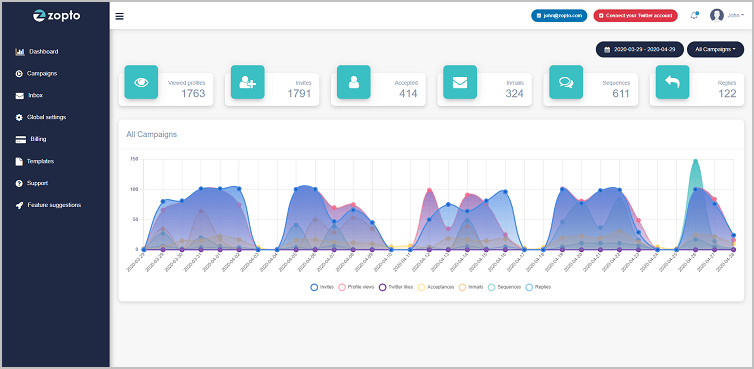This screenshot has height=369, width=754.
Task: Click the Inbox envelope icon in sidebar
Action: point(19,96)
